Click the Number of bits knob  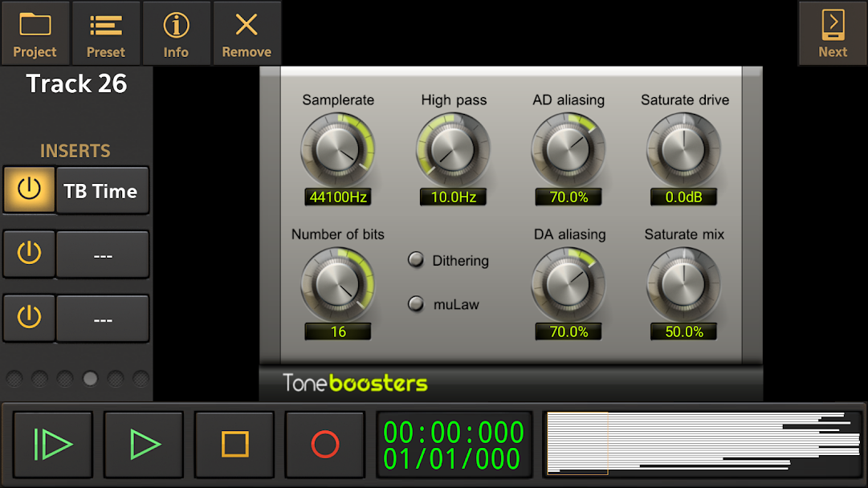[338, 284]
